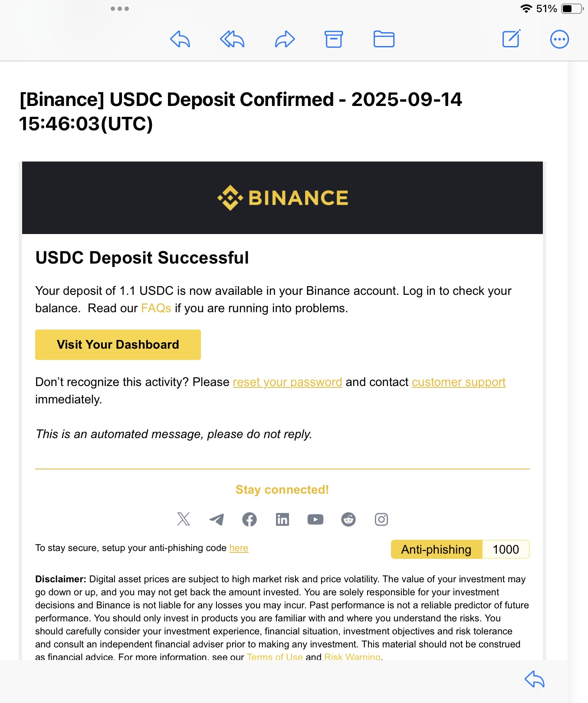Tap the Forward arrow icon
Image resolution: width=588 pixels, height=703 pixels.
[285, 39]
